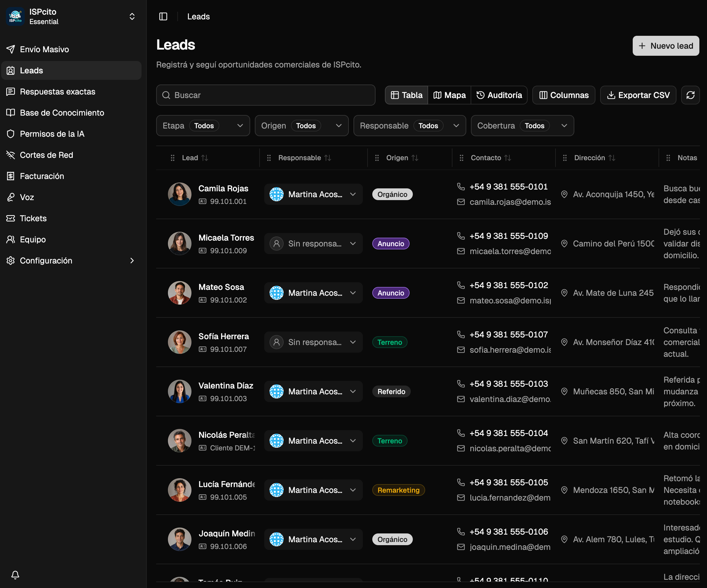707x588 pixels.
Task: Click the phone icon for Camila Rojas
Action: [461, 187]
